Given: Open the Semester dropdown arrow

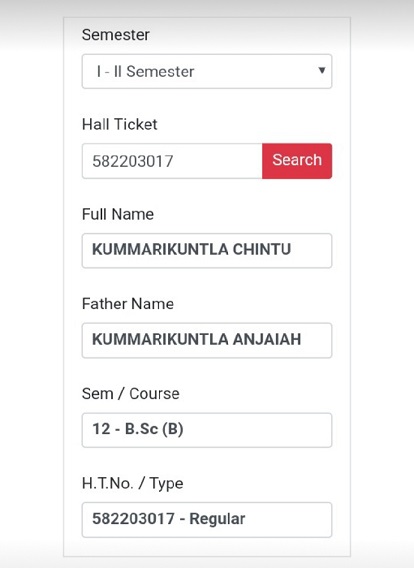Looking at the screenshot, I should pyautogui.click(x=321, y=70).
